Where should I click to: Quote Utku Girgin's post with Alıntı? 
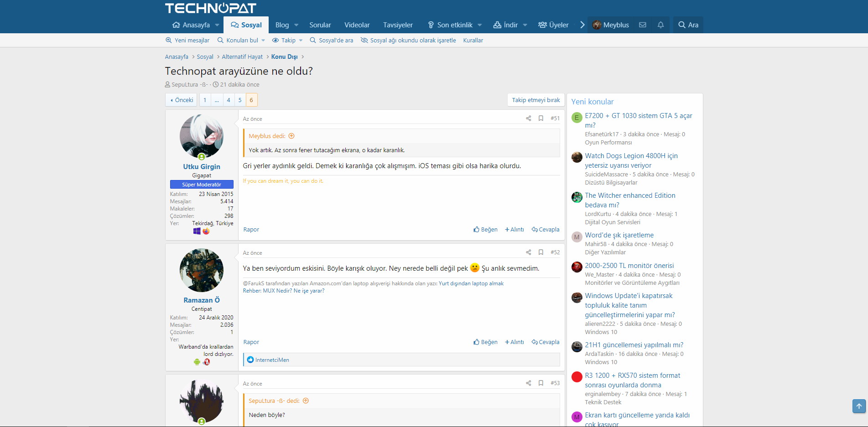[515, 230]
